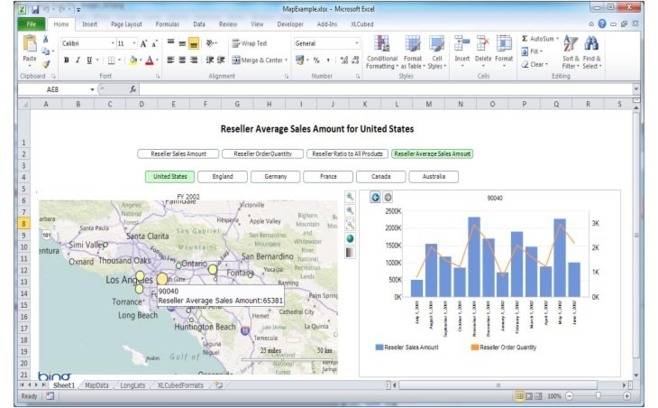
Task: Click the Save icon in quick access toolbar
Action: (35, 9)
